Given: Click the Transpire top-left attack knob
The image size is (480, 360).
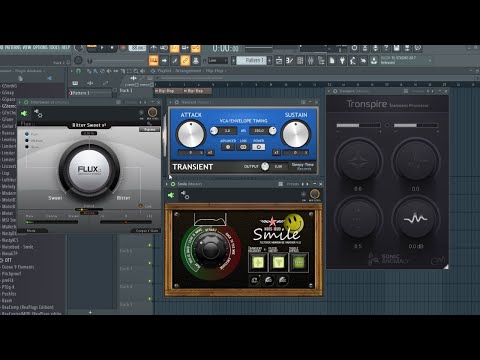Looking at the screenshot, I should click(x=358, y=161).
